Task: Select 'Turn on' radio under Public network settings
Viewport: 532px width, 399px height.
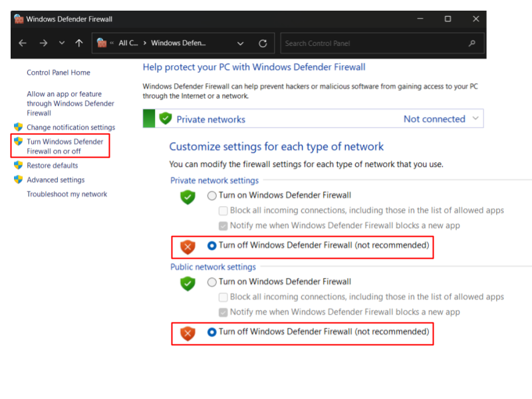Action: (x=211, y=282)
